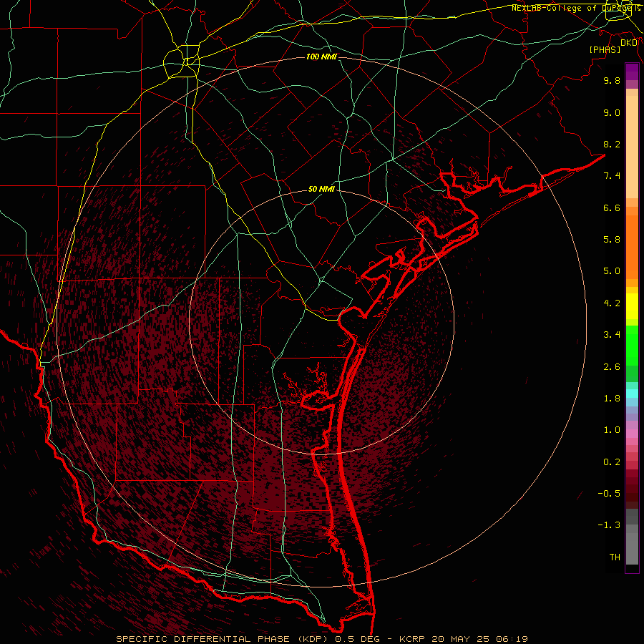Click the 1.0 legend value
Image resolution: width=644 pixels, height=644 pixels.
click(x=612, y=430)
